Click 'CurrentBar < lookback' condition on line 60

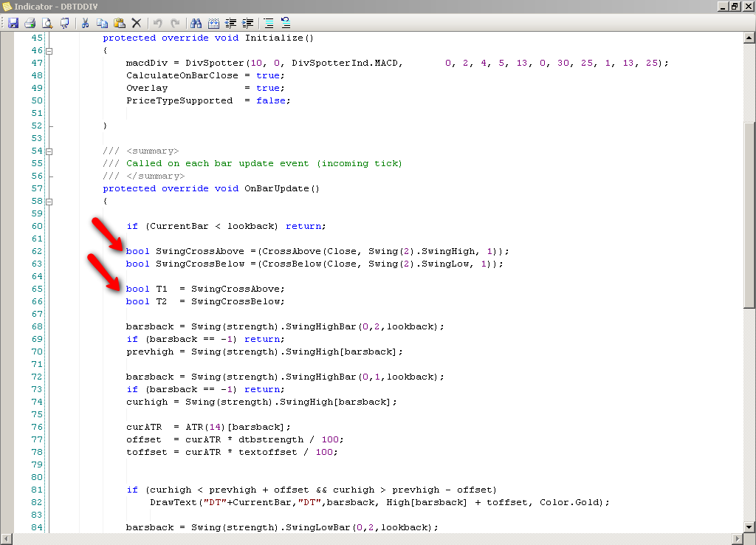pyautogui.click(x=212, y=226)
